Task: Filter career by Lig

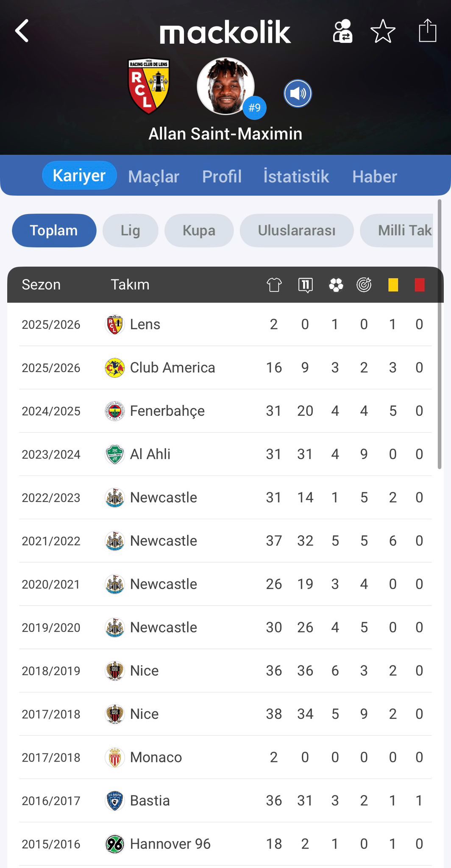Action: point(130,231)
